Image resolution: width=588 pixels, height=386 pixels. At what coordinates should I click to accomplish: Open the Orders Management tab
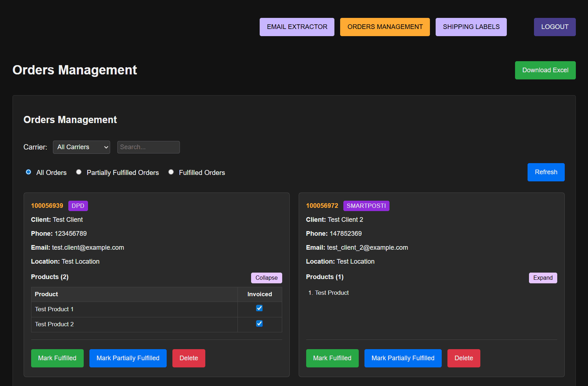385,27
